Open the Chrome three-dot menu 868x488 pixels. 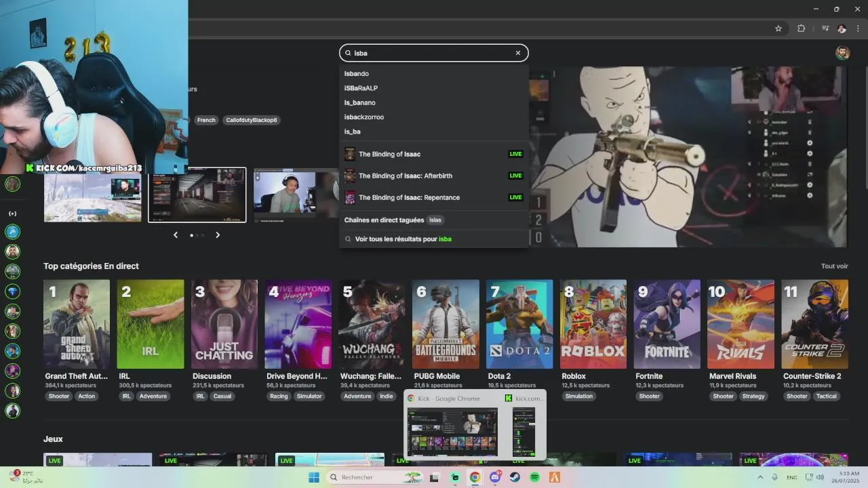[x=857, y=28]
